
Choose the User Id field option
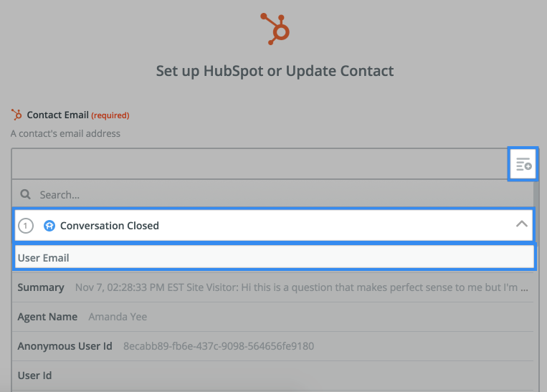[273, 376]
